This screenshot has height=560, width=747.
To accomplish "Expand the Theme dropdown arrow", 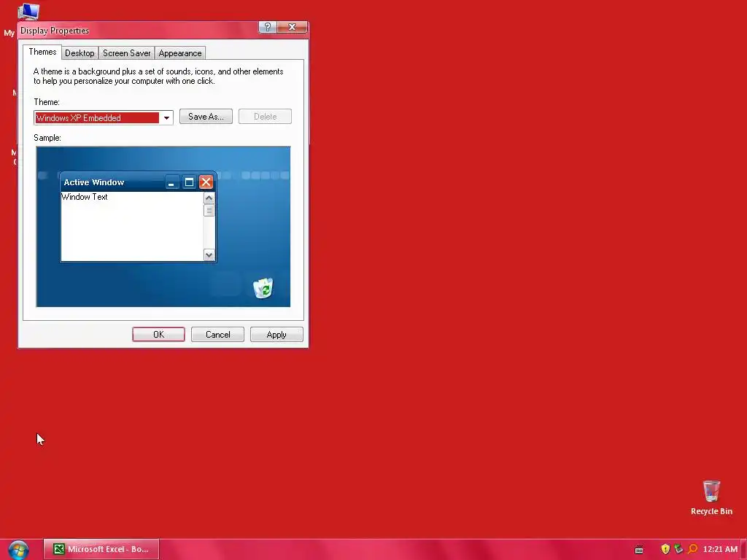I will click(x=166, y=117).
